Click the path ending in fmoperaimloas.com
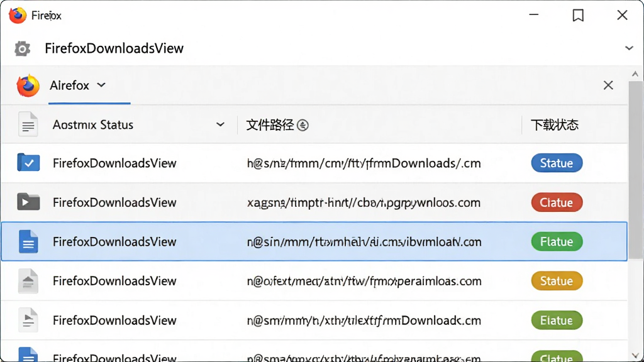Screen dimensions: 644x362 pyautogui.click(x=364, y=281)
